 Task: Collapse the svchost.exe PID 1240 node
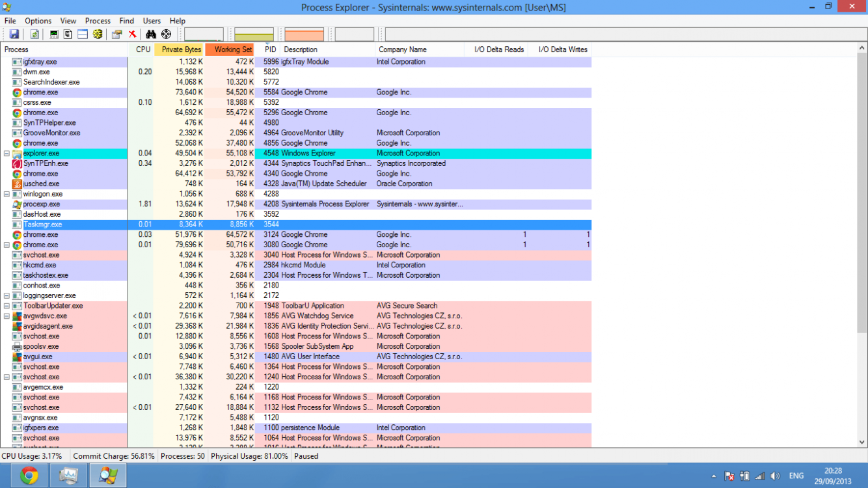tap(7, 377)
